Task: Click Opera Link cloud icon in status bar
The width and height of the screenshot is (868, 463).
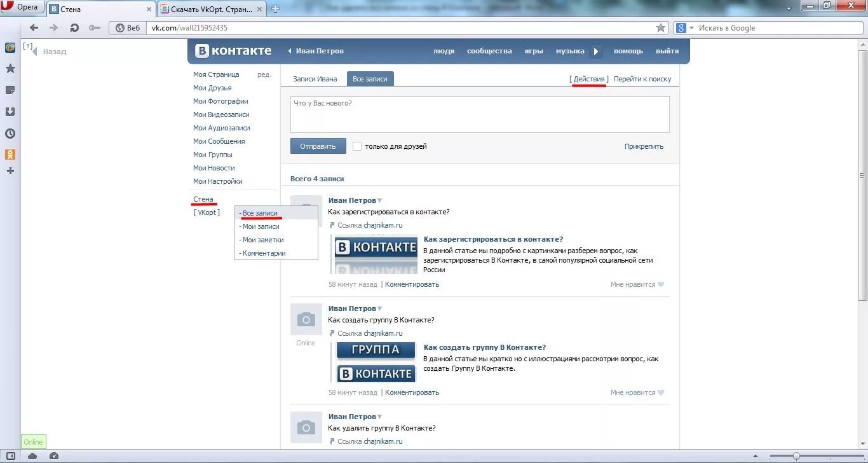Action: (32, 456)
